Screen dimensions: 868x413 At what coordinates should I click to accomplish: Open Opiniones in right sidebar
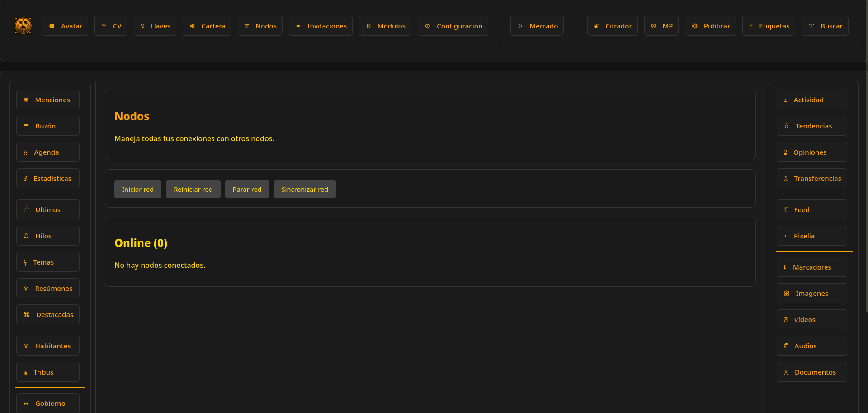click(x=811, y=152)
